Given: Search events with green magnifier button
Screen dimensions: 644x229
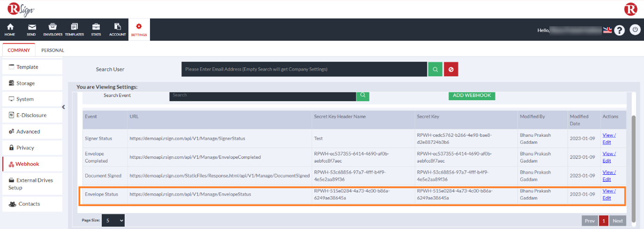Looking at the screenshot, I should click(x=363, y=95).
